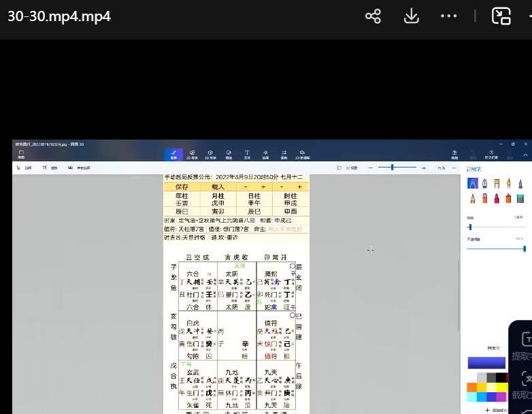Switch to the 2D shapes tab
Viewport: 532px width, 414px height.
192,154
